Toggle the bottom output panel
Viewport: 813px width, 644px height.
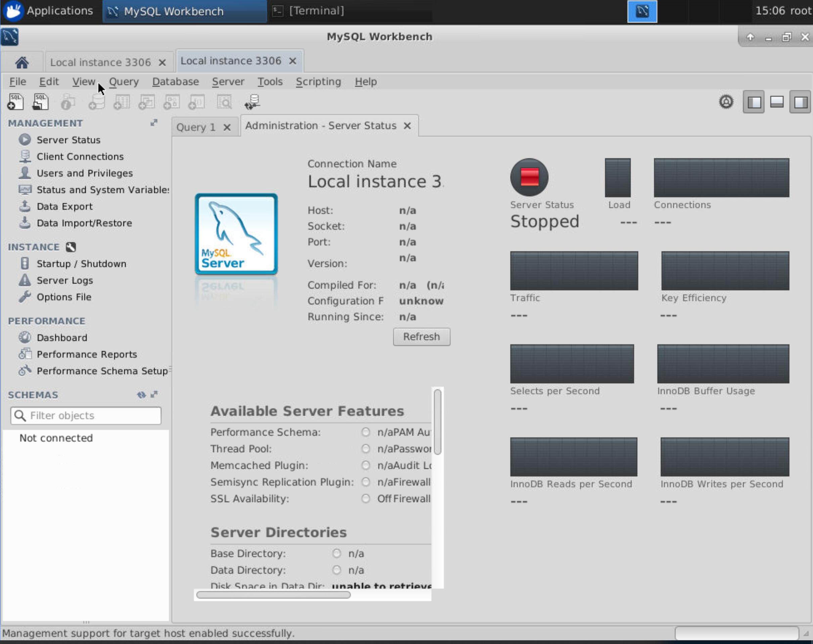click(777, 102)
